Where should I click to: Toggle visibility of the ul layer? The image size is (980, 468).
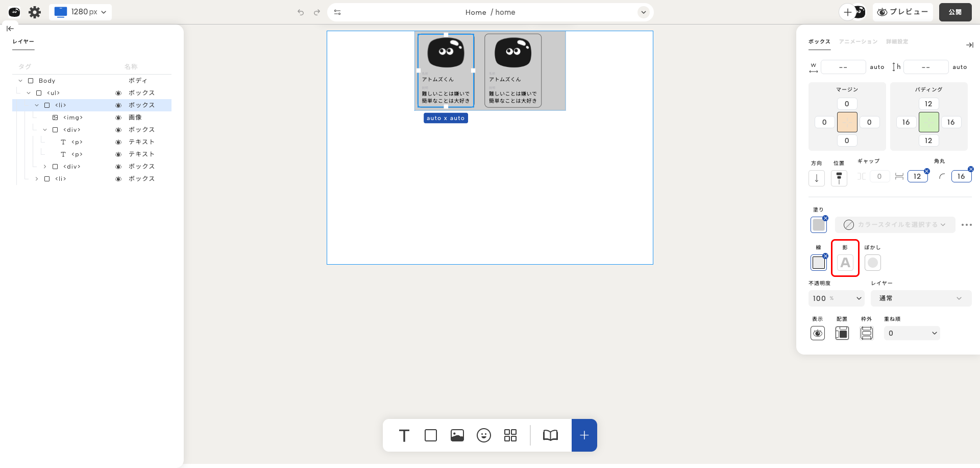click(x=118, y=93)
